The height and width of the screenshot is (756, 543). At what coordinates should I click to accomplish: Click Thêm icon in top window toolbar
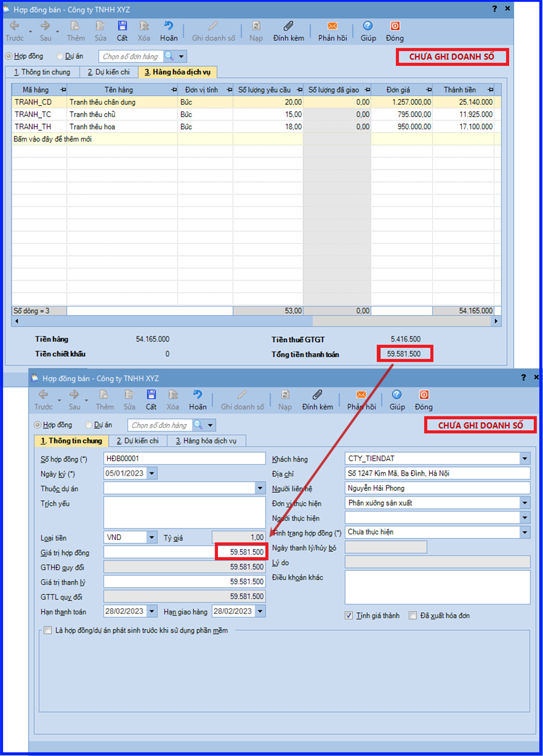(76, 26)
